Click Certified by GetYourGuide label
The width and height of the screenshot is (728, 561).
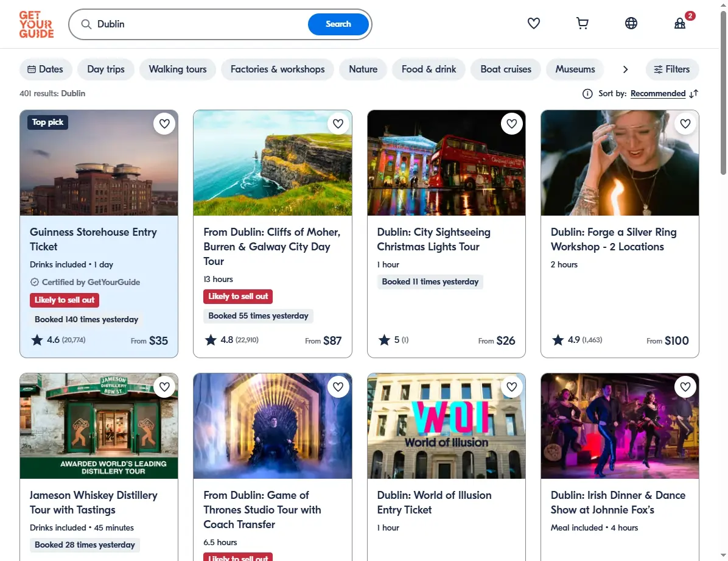pyautogui.click(x=85, y=282)
